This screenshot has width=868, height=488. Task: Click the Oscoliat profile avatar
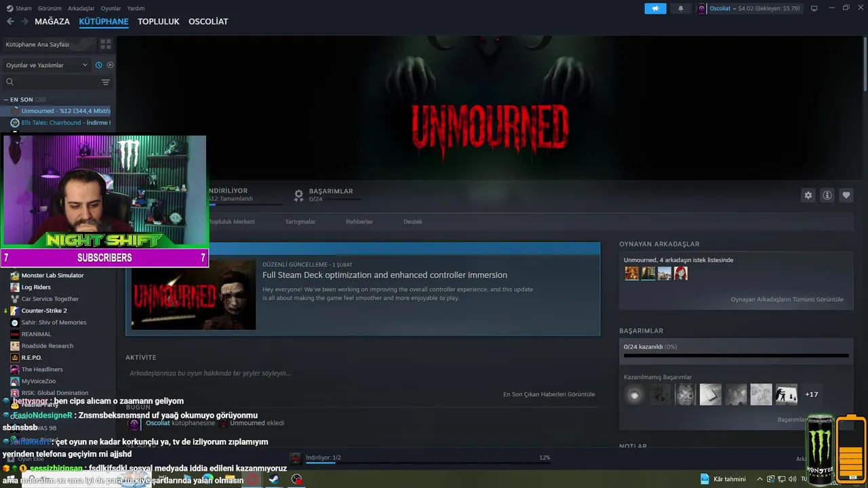tap(701, 8)
